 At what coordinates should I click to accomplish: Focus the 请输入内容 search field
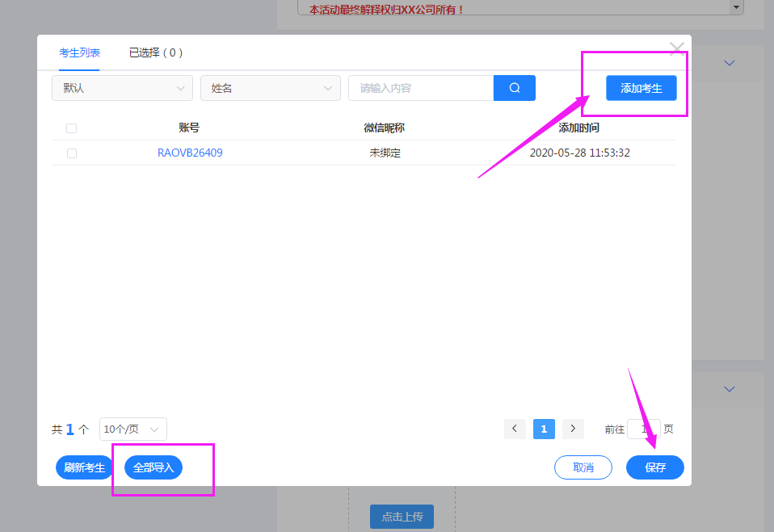(421, 88)
